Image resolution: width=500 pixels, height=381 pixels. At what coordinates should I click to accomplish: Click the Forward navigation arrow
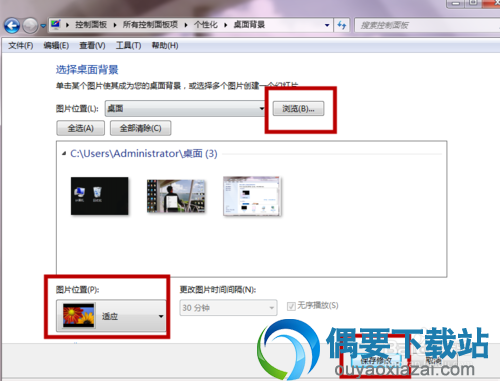coord(30,26)
